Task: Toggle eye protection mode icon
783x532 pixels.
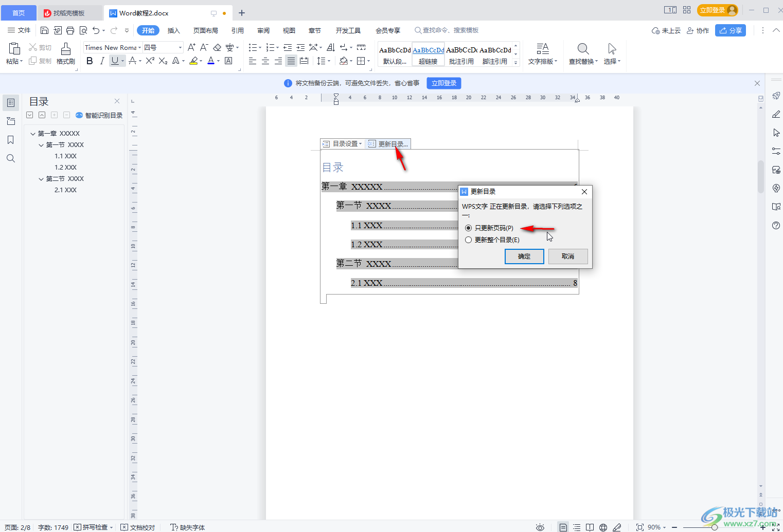Action: pyautogui.click(x=540, y=527)
